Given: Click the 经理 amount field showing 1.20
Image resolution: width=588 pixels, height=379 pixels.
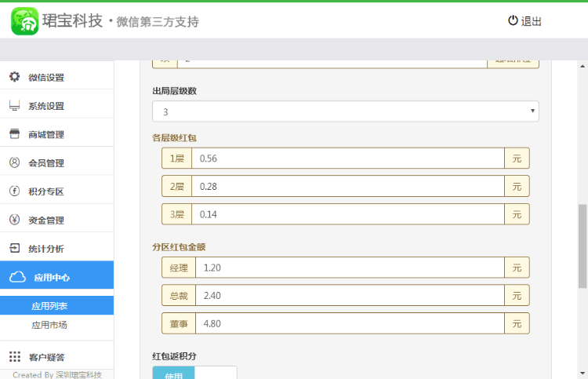Looking at the screenshot, I should pyautogui.click(x=350, y=268).
